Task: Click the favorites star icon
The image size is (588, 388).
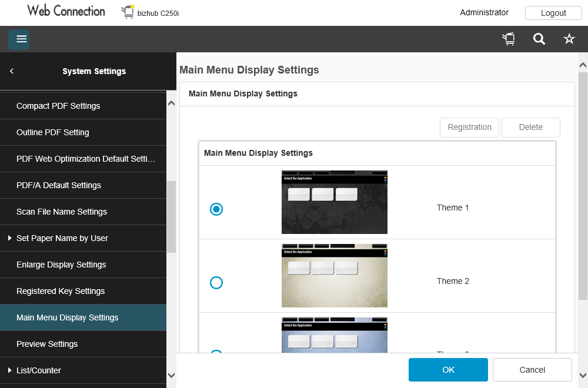Action: click(x=569, y=39)
